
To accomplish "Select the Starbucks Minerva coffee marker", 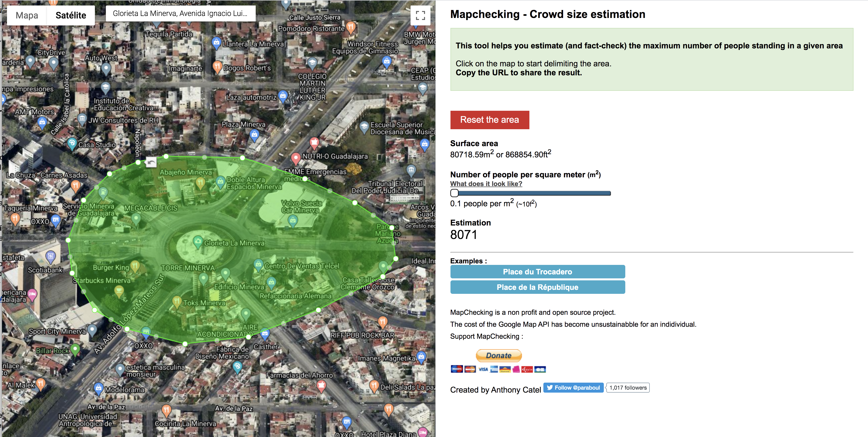I will [x=119, y=291].
